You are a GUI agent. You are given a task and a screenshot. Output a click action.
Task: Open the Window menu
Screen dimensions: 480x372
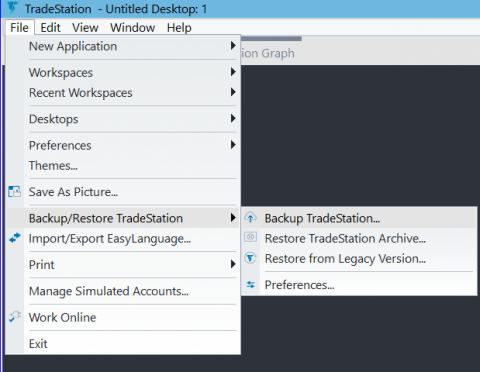[x=133, y=27]
